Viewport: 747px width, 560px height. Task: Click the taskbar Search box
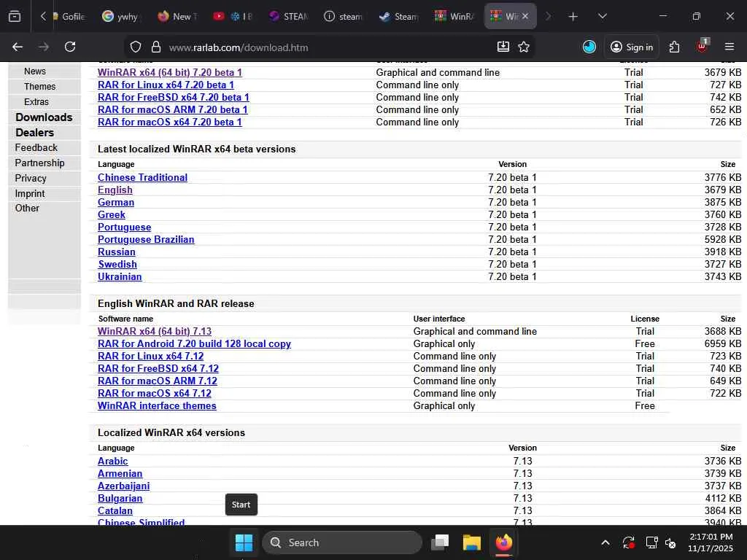[x=342, y=542]
